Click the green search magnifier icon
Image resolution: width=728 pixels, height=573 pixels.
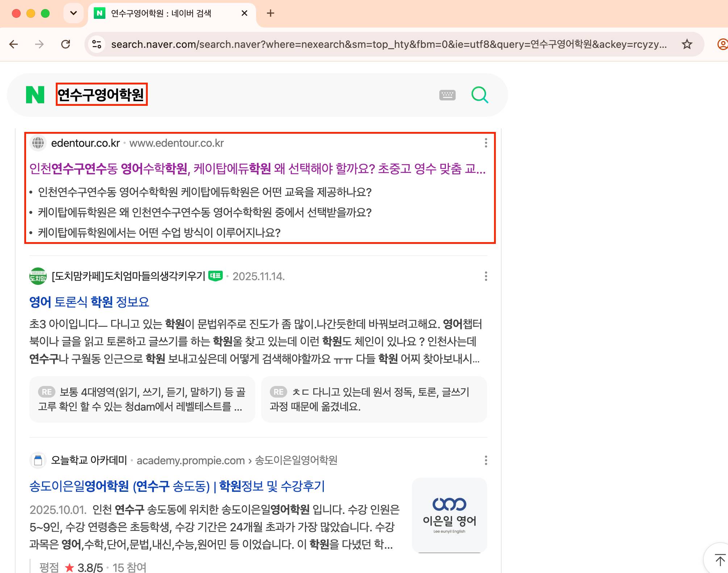(x=480, y=95)
